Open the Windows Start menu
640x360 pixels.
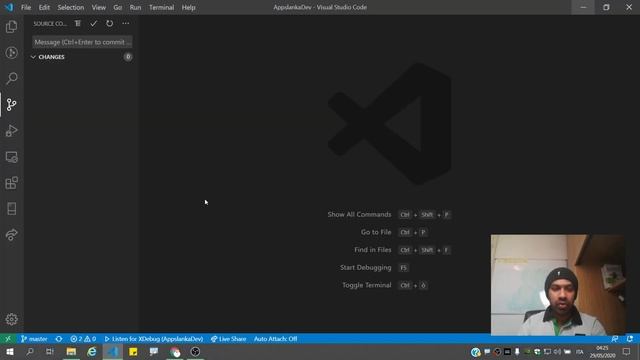[x=9, y=352]
